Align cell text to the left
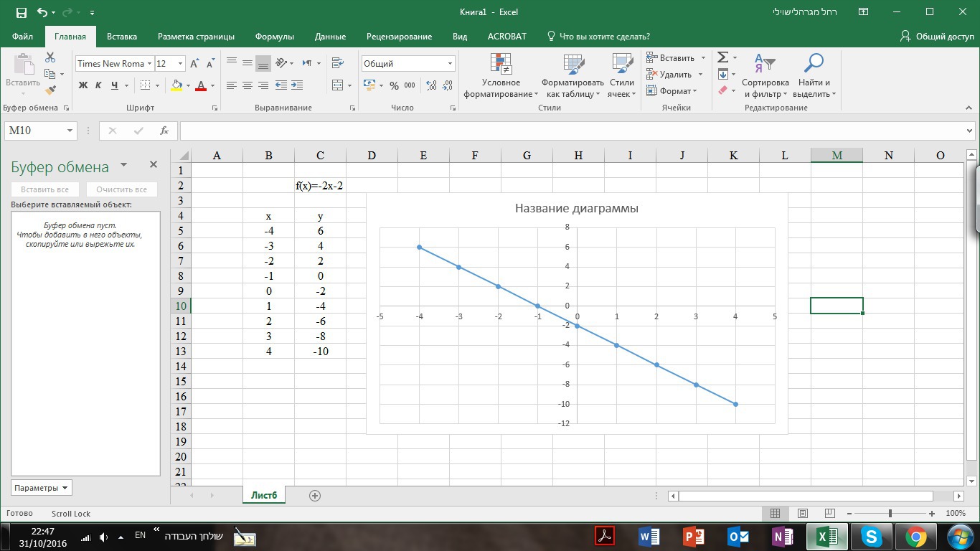Viewport: 980px width, 551px height. click(x=232, y=85)
